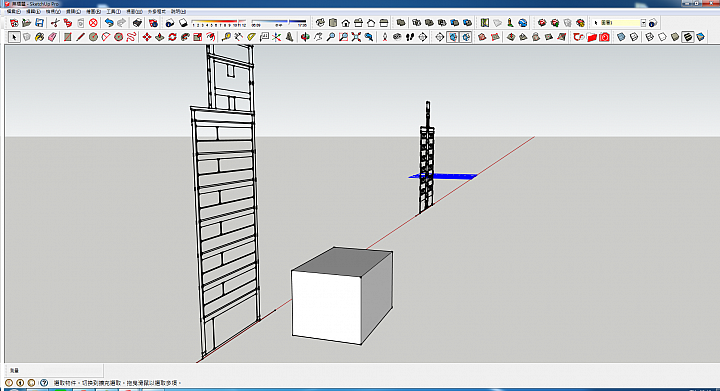
Task: Select the Move tool red arrows
Action: pyautogui.click(x=147, y=37)
